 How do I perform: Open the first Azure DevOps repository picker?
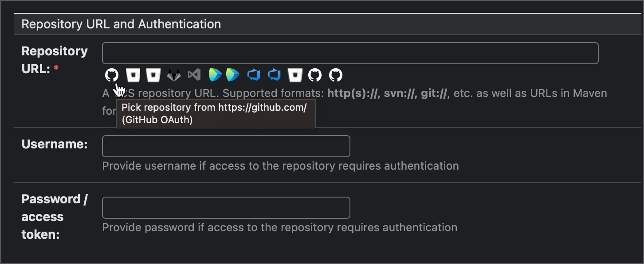click(253, 75)
